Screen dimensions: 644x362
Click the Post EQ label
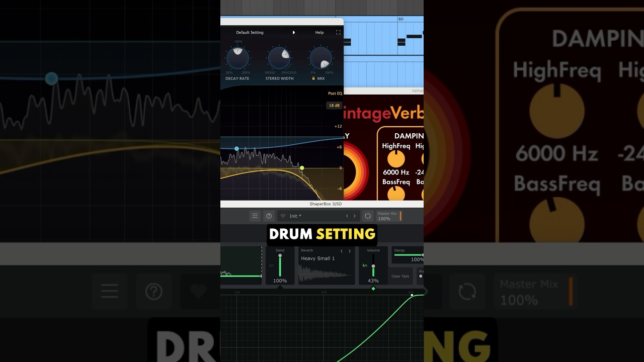(x=335, y=94)
